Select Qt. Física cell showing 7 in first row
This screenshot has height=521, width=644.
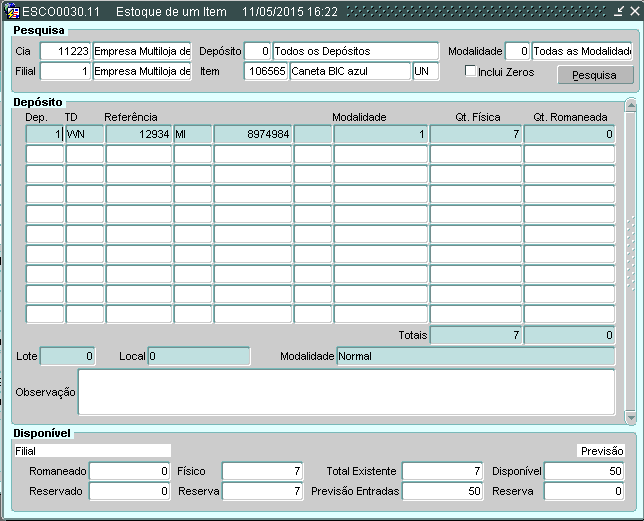(x=476, y=134)
